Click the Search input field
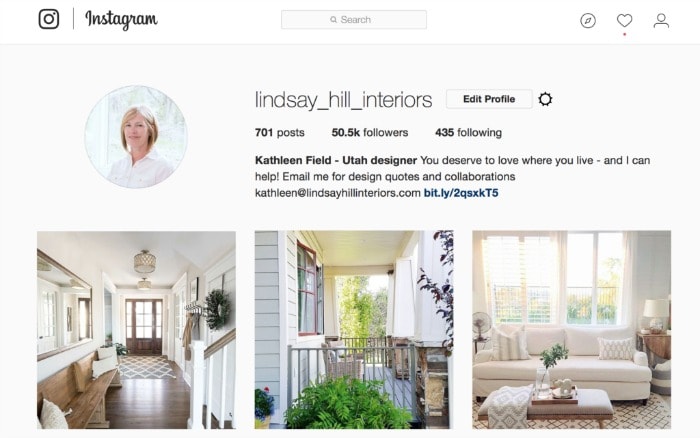The width and height of the screenshot is (700, 438). (354, 20)
